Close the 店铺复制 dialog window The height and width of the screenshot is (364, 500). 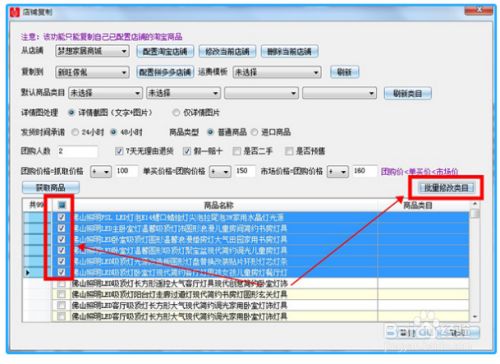(479, 11)
